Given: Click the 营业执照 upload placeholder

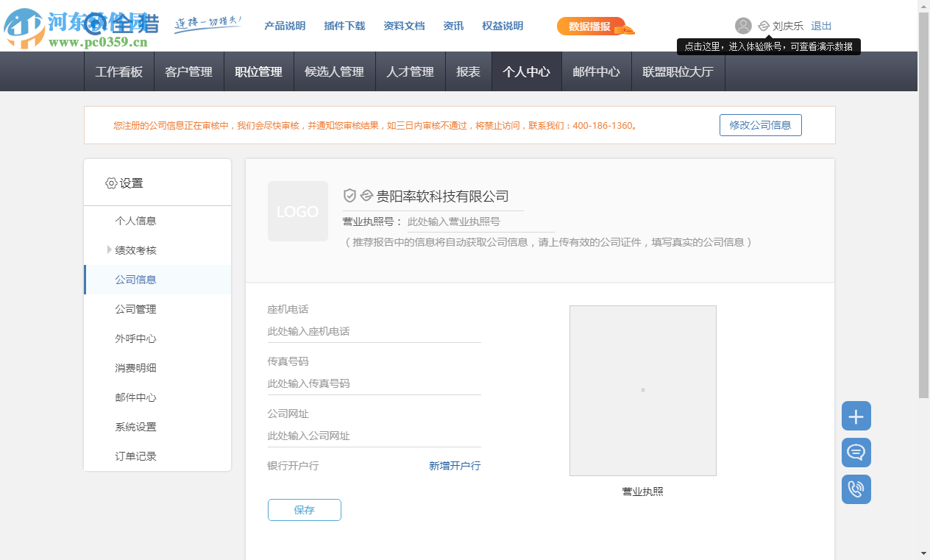Looking at the screenshot, I should [x=643, y=391].
